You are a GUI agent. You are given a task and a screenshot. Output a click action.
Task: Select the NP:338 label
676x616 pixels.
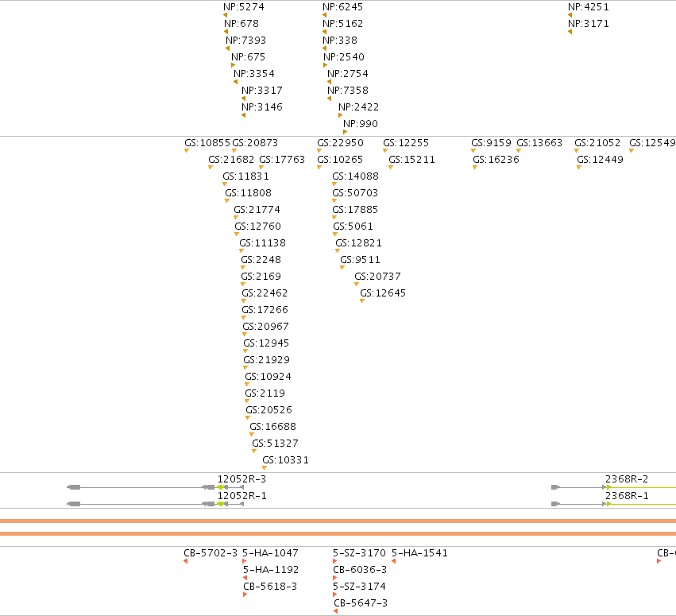[x=340, y=41]
